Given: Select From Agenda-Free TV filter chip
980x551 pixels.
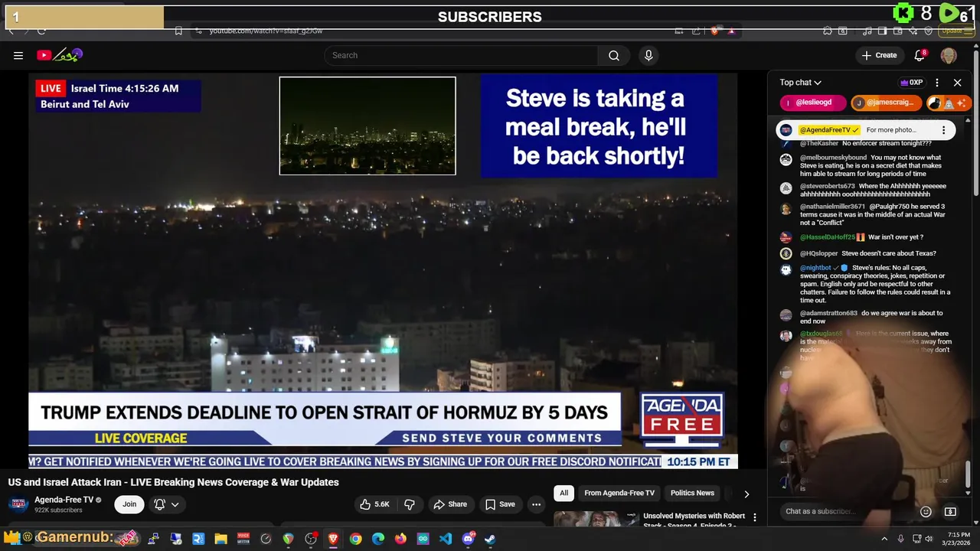Looking at the screenshot, I should point(619,493).
